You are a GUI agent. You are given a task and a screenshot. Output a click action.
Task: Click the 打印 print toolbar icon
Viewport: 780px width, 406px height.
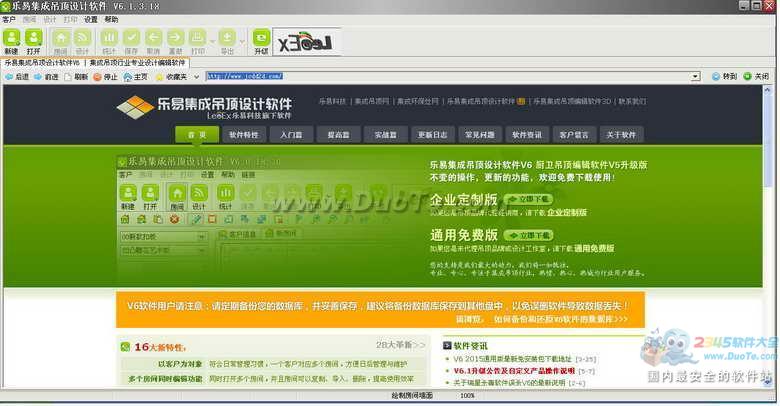click(197, 42)
